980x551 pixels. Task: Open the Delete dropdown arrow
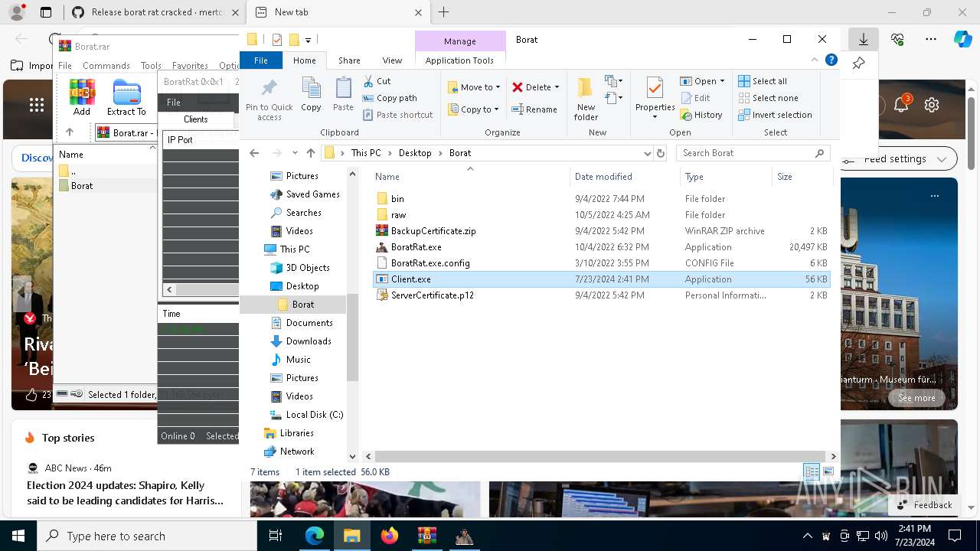[557, 87]
